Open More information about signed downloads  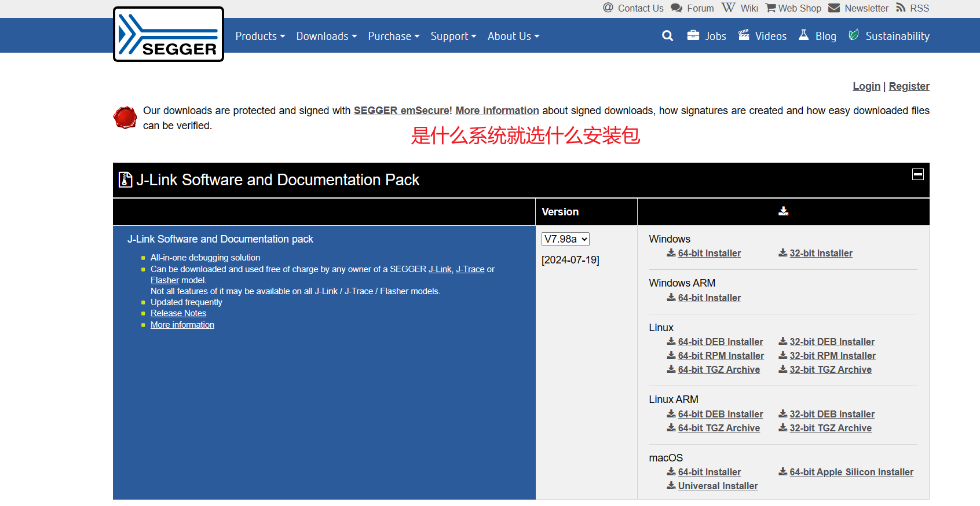coord(497,111)
